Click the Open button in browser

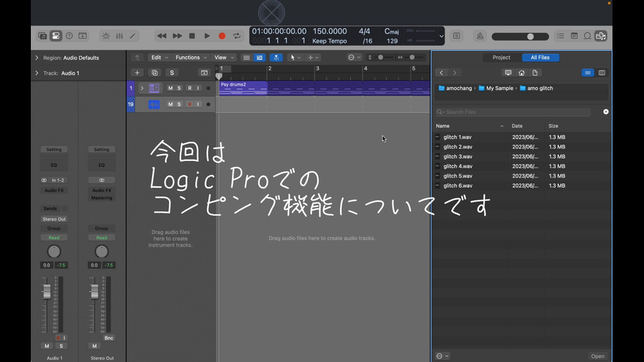[x=598, y=356]
